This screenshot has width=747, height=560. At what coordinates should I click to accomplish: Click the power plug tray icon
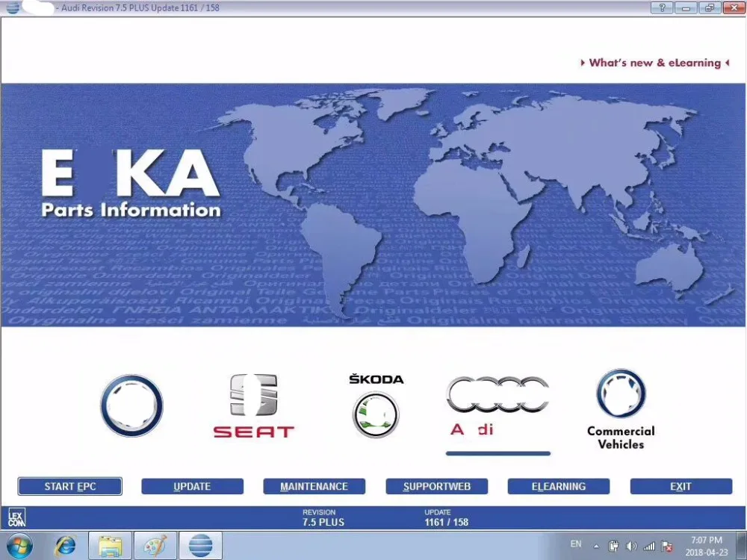[613, 547]
